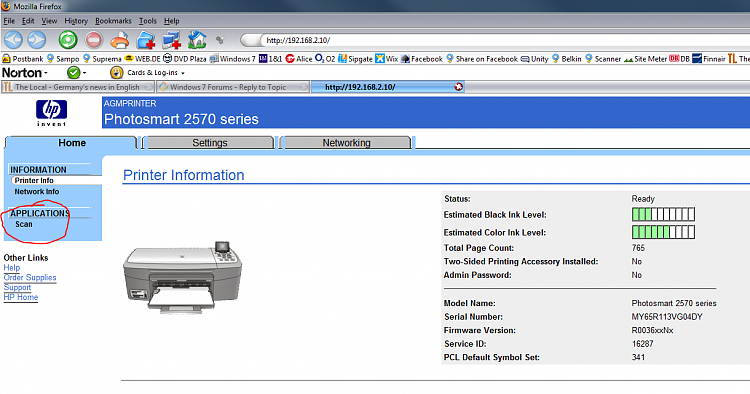The image size is (750, 394).
Task: Open the Windows 7 bookmark
Action: [x=232, y=59]
